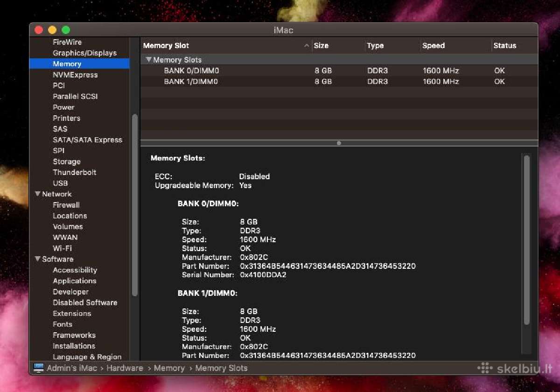Viewport: 560px width, 392px height.
Task: Open NVMExpress in the sidebar
Action: 75,75
